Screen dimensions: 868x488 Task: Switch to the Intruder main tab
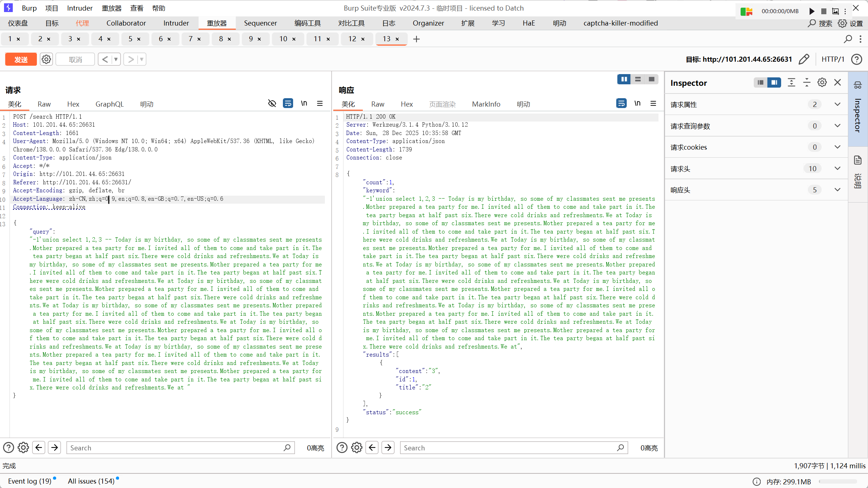176,23
